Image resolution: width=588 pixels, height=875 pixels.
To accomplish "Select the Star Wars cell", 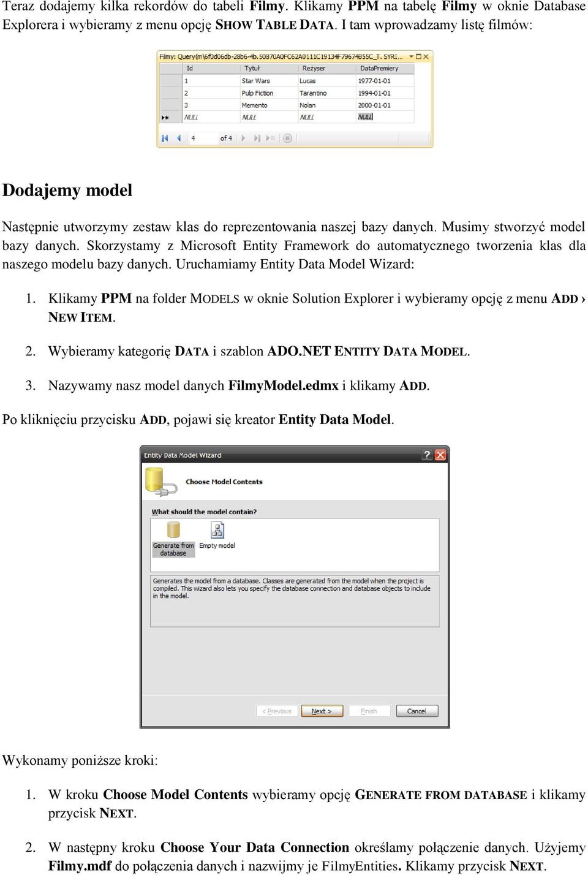I will 269,81.
